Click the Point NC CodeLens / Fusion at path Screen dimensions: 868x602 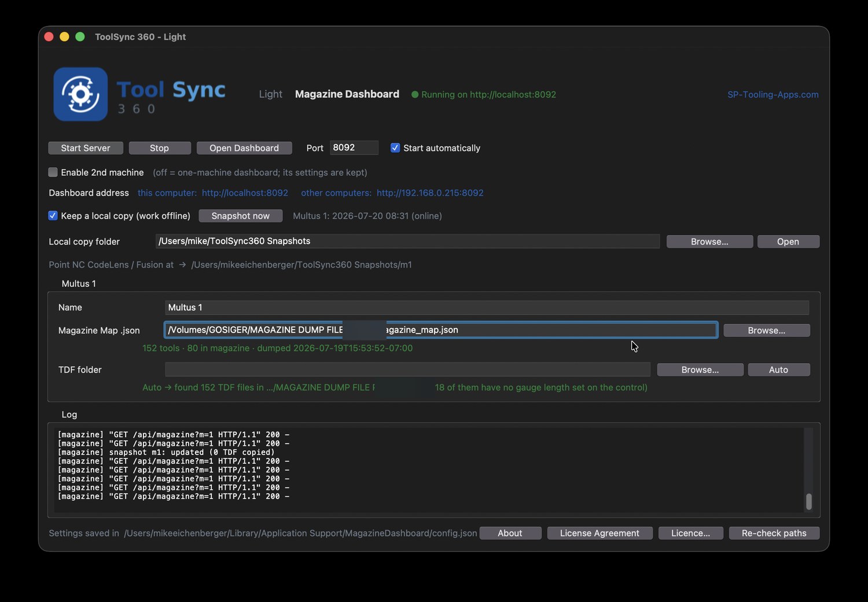pos(230,265)
